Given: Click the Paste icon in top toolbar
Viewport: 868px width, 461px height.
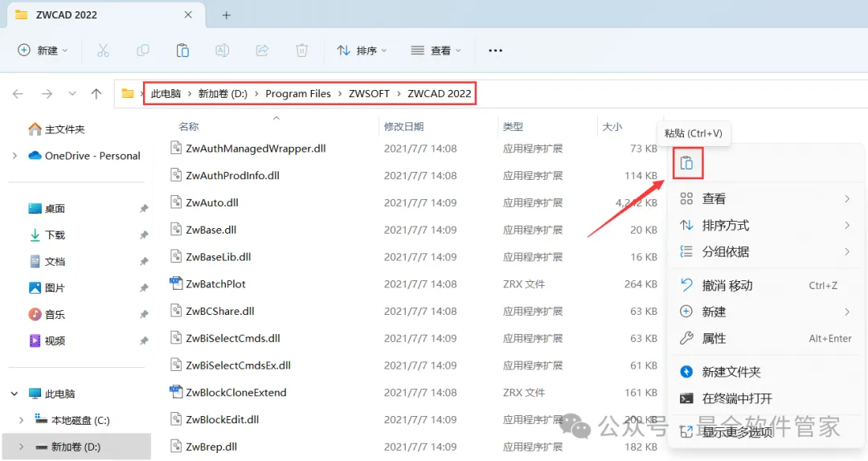Looking at the screenshot, I should click(182, 51).
